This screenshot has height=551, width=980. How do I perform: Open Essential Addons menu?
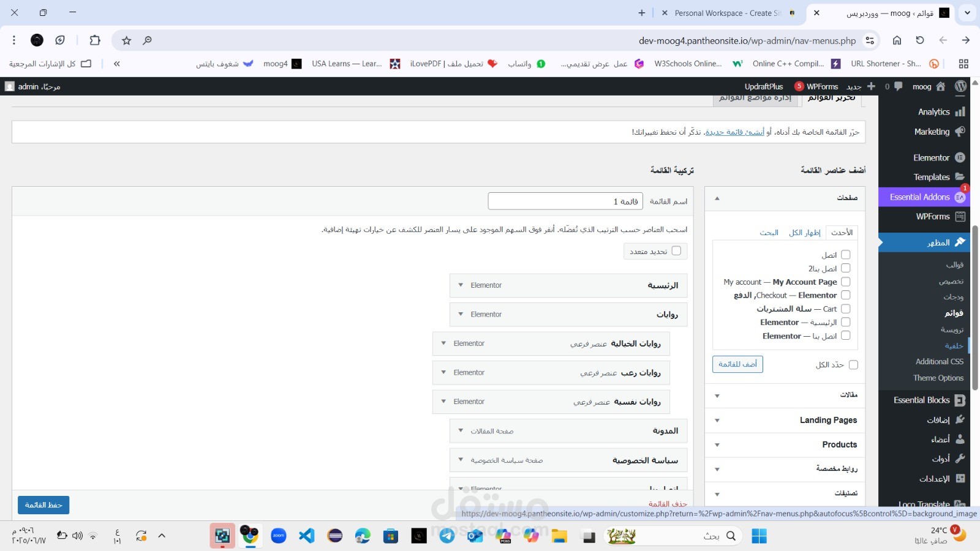(x=924, y=197)
